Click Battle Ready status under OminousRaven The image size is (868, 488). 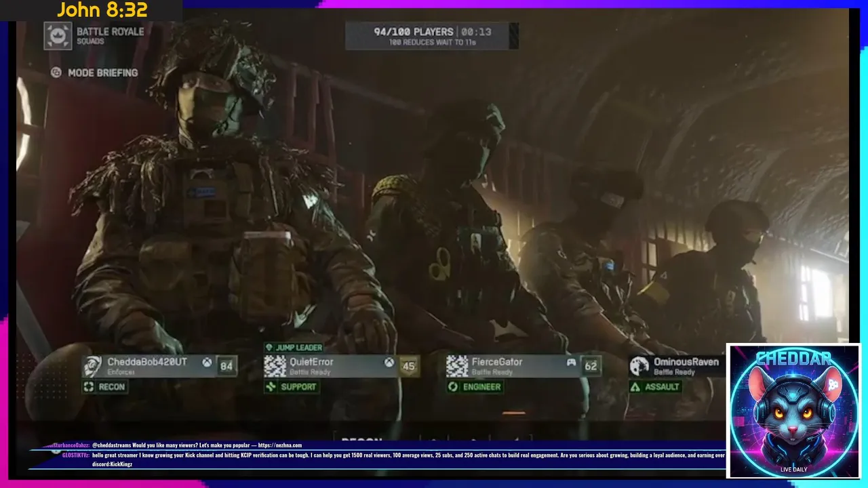coord(674,372)
